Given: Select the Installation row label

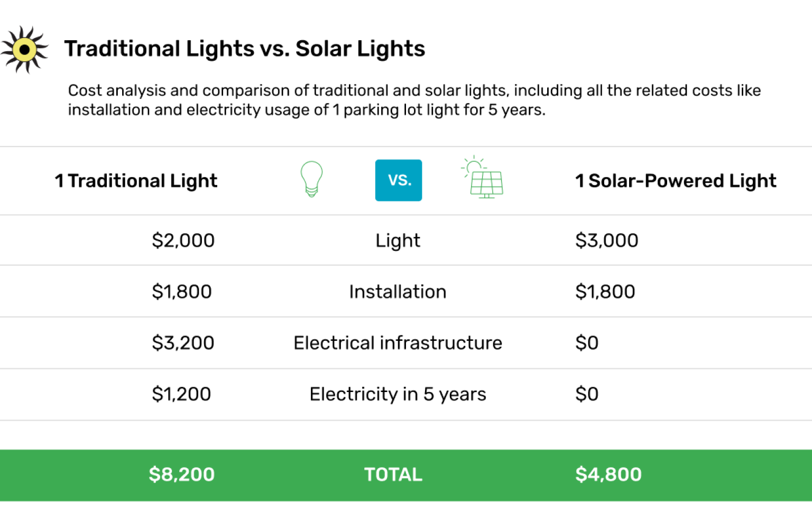Looking at the screenshot, I should coord(398,292).
